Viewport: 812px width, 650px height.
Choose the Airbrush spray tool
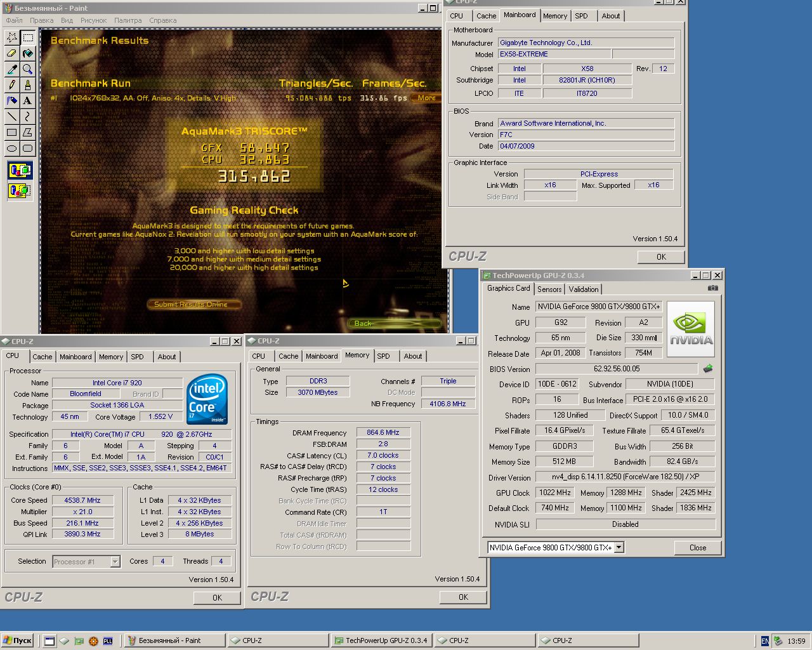(x=11, y=101)
